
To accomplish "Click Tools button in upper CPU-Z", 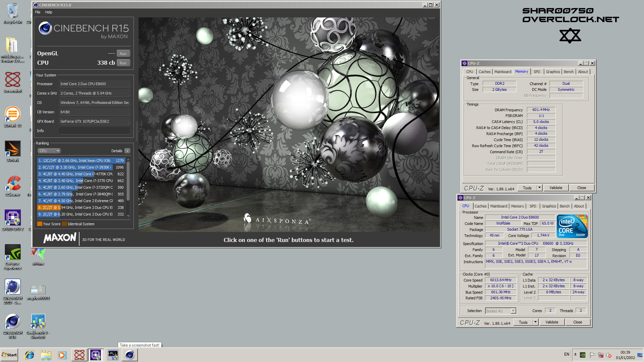I will point(527,188).
